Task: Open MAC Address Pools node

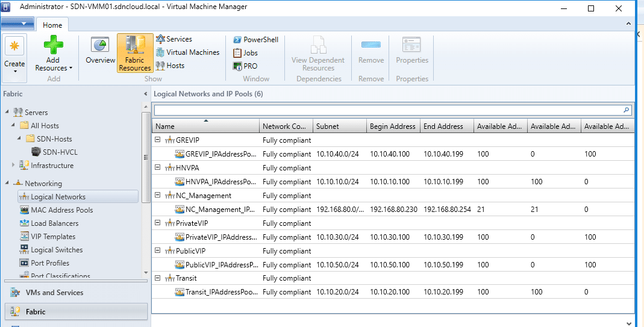Action: pyautogui.click(x=56, y=210)
